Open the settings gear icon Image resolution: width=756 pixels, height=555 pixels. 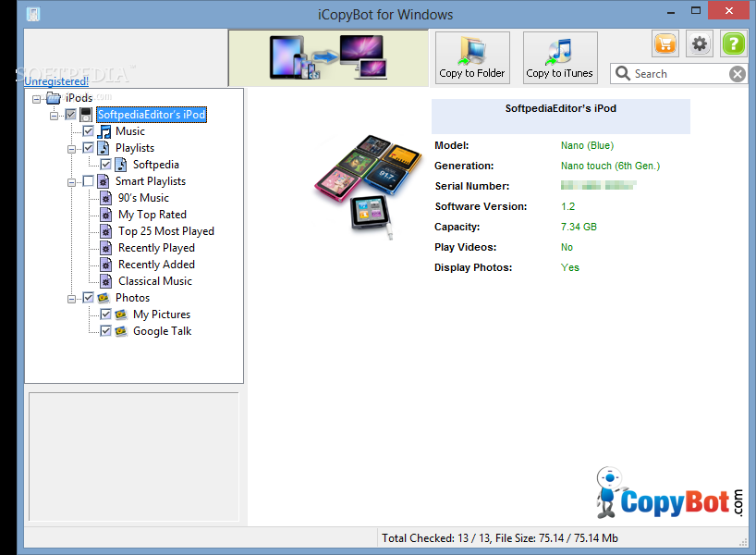700,43
